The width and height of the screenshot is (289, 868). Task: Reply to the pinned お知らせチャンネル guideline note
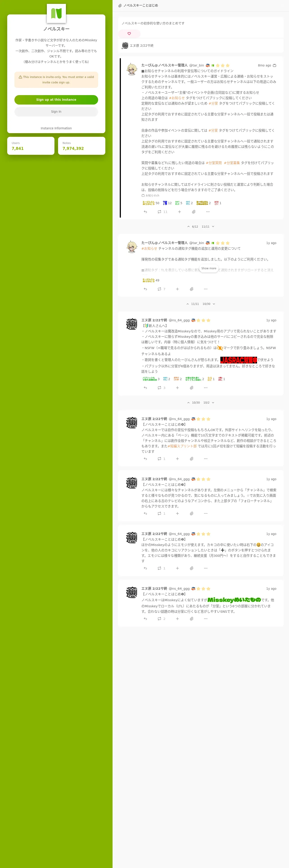tap(145, 212)
